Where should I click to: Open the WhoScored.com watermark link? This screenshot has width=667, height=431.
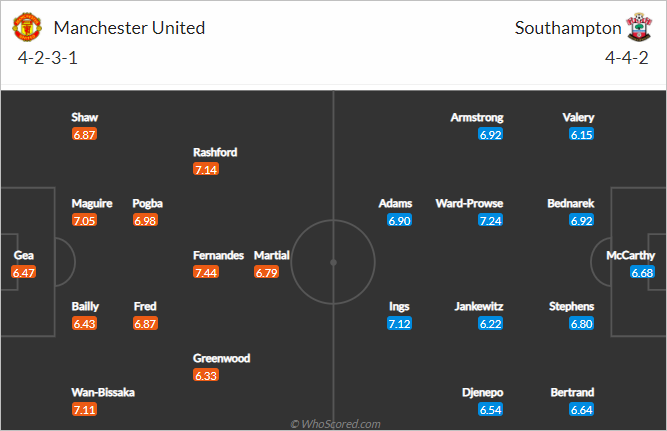click(x=335, y=424)
